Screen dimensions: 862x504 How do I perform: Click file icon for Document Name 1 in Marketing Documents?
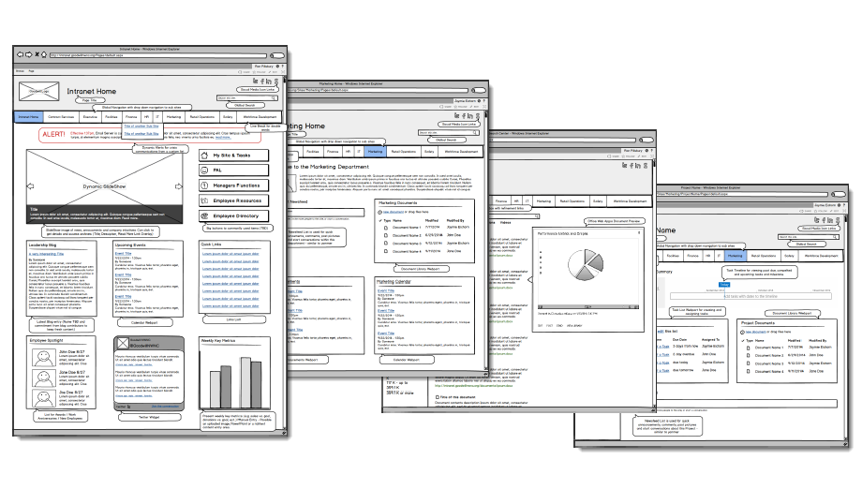[x=386, y=228]
